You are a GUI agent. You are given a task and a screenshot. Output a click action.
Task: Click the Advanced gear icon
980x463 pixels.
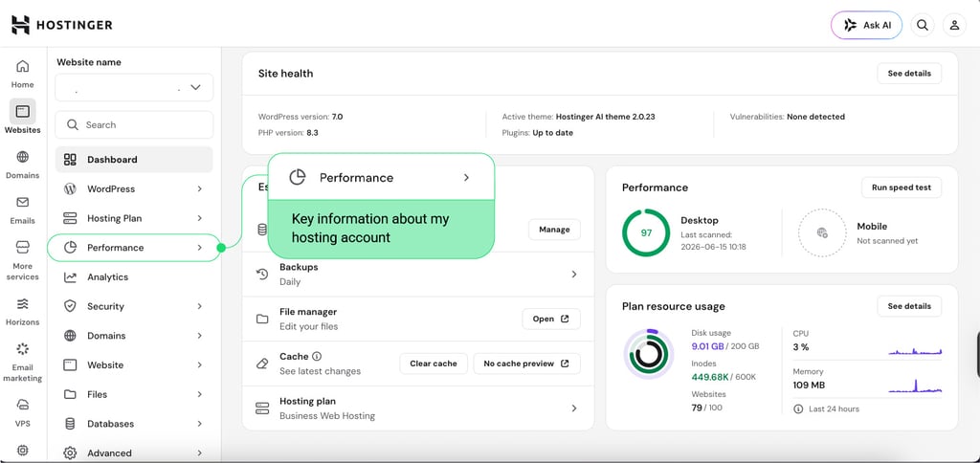70,453
